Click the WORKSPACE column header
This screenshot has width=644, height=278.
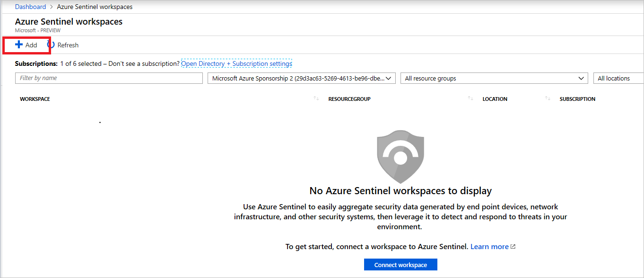tap(35, 99)
